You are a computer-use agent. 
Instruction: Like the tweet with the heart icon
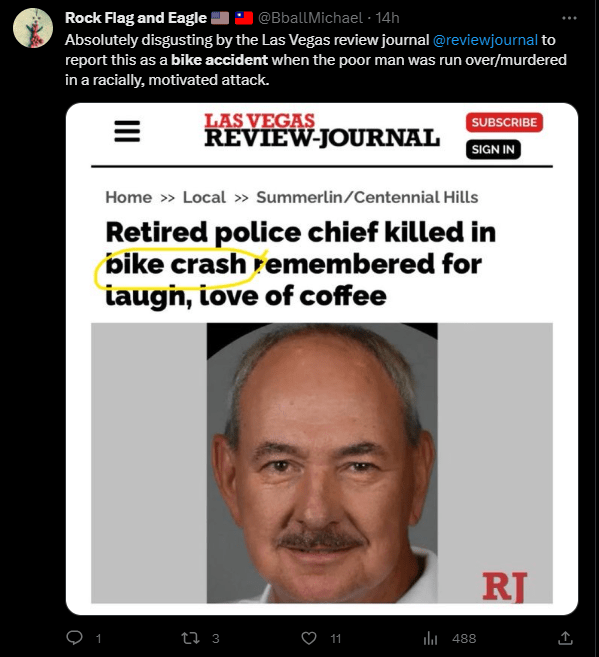click(x=309, y=638)
